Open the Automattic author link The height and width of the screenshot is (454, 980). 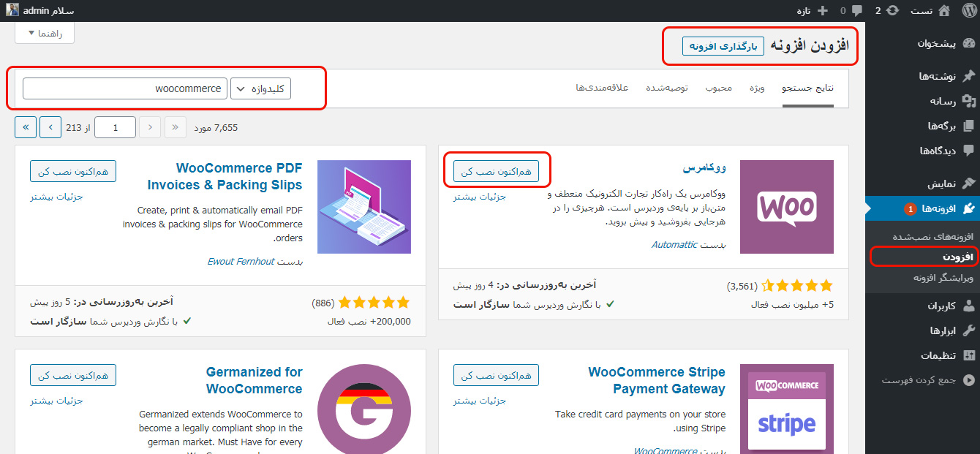(x=674, y=245)
